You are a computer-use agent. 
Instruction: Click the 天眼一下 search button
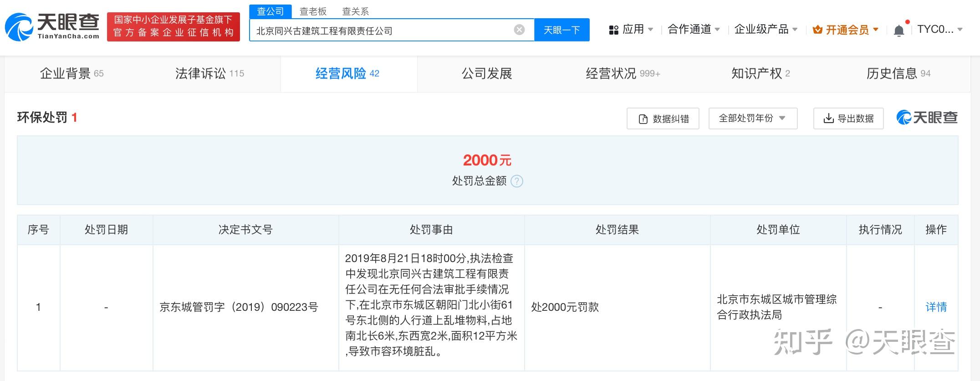coord(561,30)
